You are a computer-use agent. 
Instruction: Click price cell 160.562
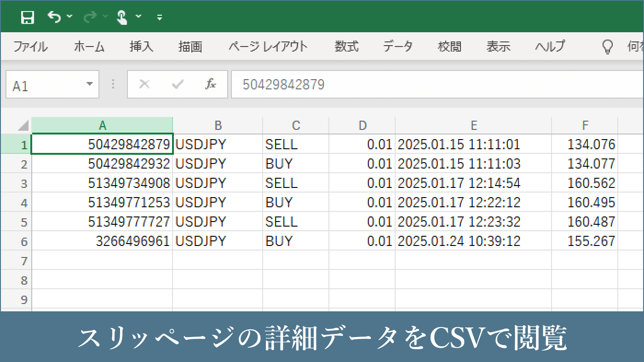point(585,183)
